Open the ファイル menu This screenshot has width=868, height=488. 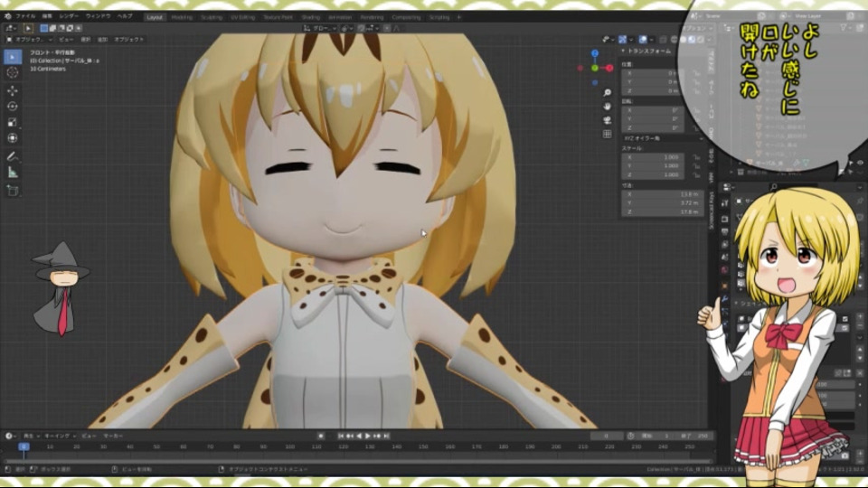(25, 16)
